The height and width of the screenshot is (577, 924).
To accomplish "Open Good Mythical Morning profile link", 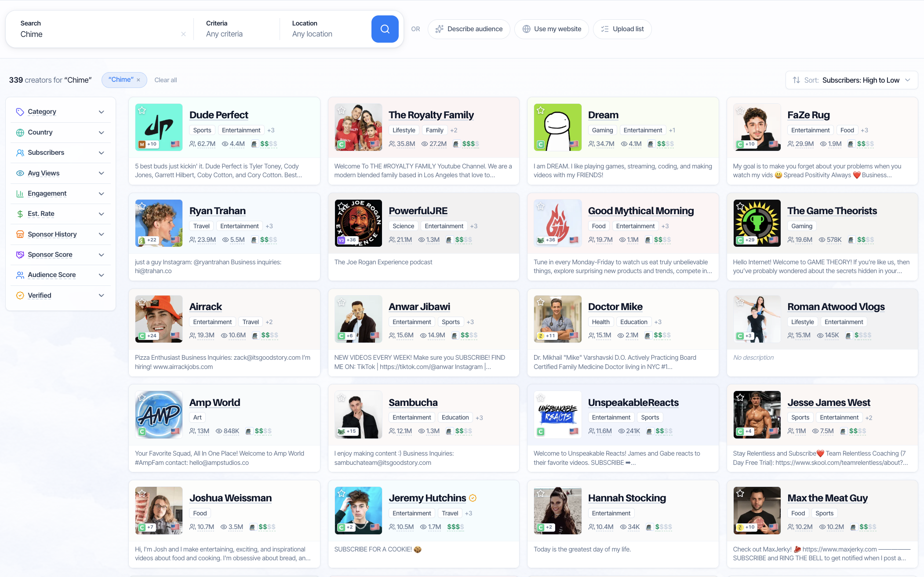I will coord(641,211).
